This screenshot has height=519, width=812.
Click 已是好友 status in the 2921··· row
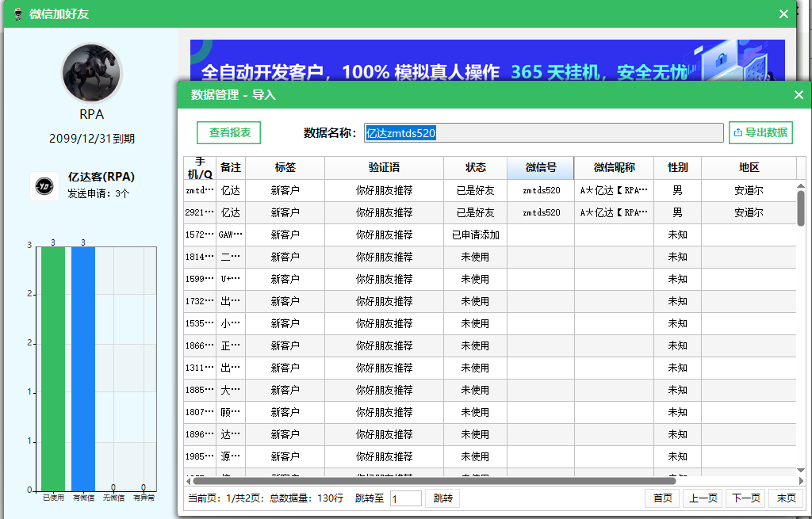pos(476,212)
